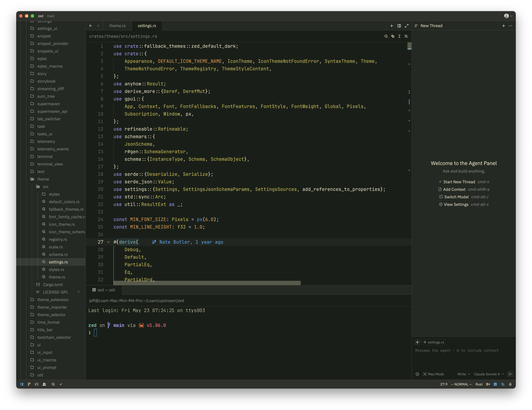Add context with the plus beside the settings.rs chip
The width and height of the screenshot is (532, 410).
coord(417,342)
